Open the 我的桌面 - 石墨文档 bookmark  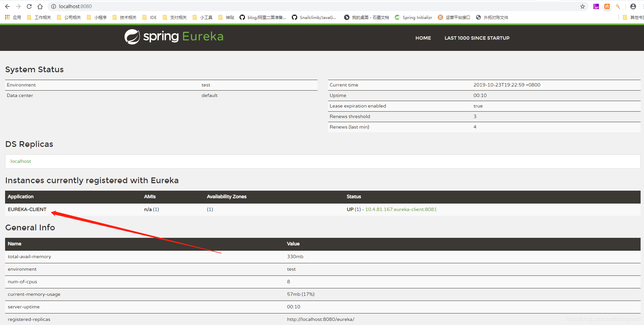(366, 17)
